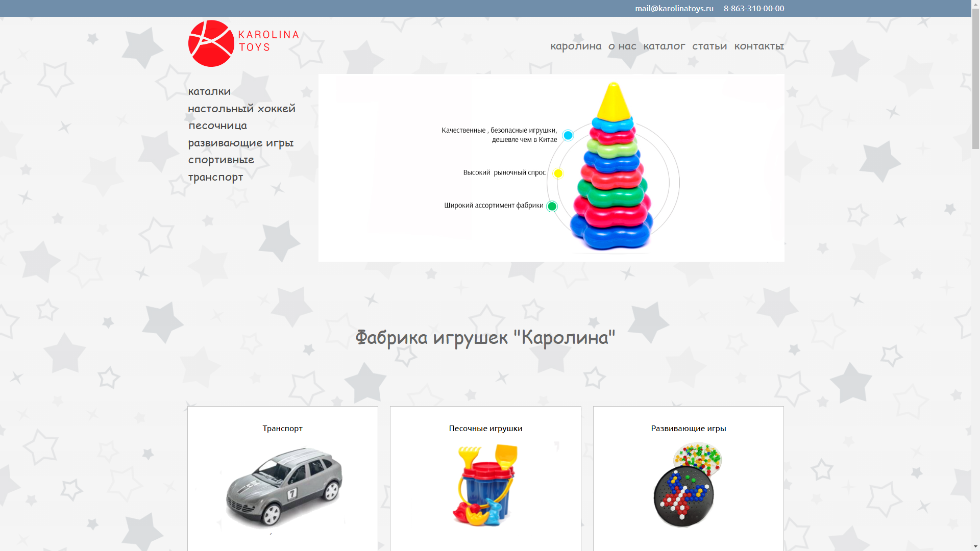Open the 'Транспорт' card title
This screenshot has height=551, width=980.
[x=283, y=428]
